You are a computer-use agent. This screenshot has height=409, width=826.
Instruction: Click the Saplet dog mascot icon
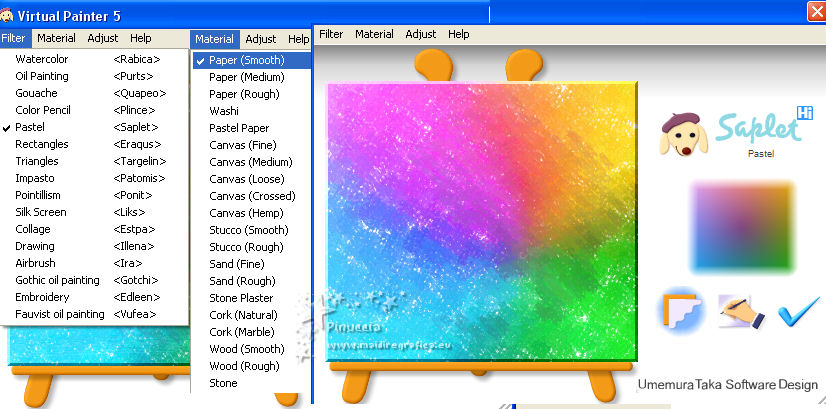[682, 134]
